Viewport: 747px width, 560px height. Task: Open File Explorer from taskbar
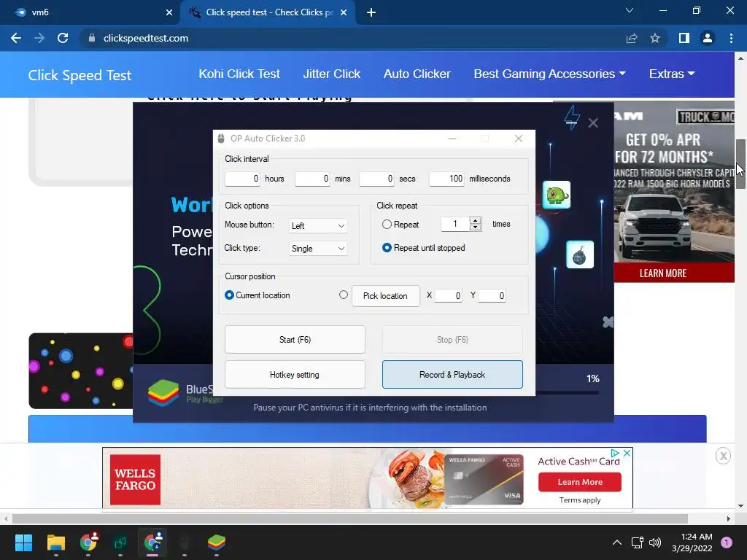pyautogui.click(x=55, y=542)
